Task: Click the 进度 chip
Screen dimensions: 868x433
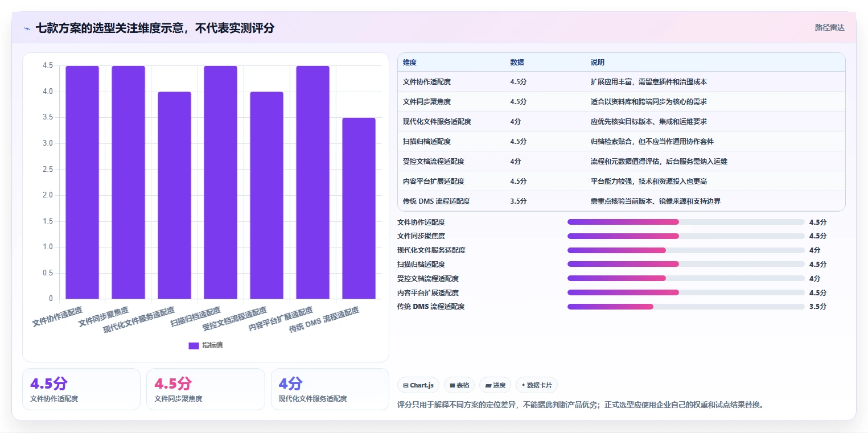Action: (495, 385)
